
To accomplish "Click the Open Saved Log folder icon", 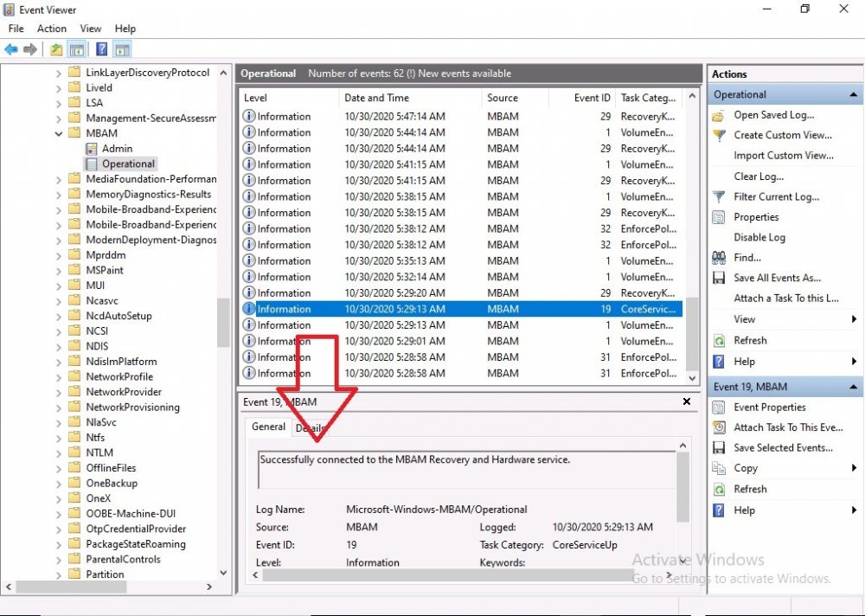I will tap(718, 115).
